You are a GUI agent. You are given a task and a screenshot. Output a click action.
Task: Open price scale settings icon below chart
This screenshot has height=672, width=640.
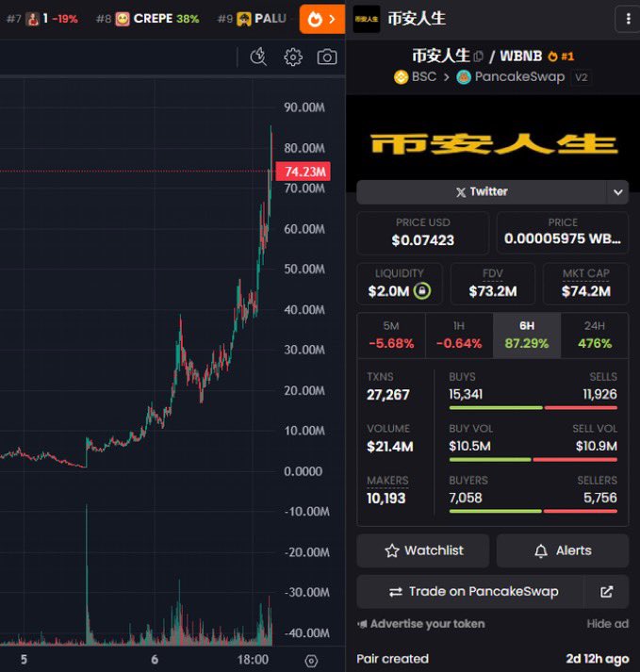click(x=311, y=661)
